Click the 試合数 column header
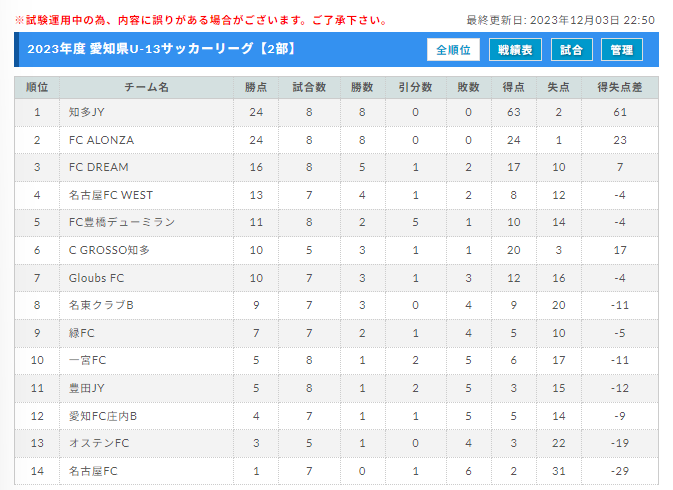 click(309, 88)
